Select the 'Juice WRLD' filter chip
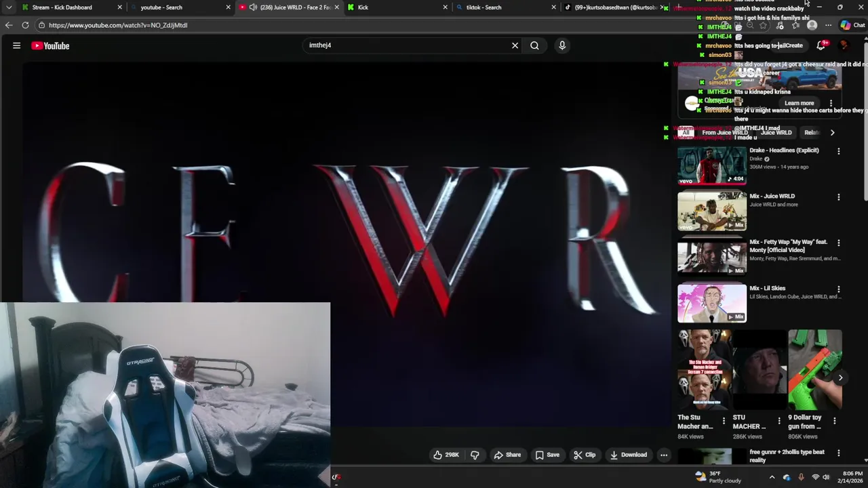 (776, 133)
